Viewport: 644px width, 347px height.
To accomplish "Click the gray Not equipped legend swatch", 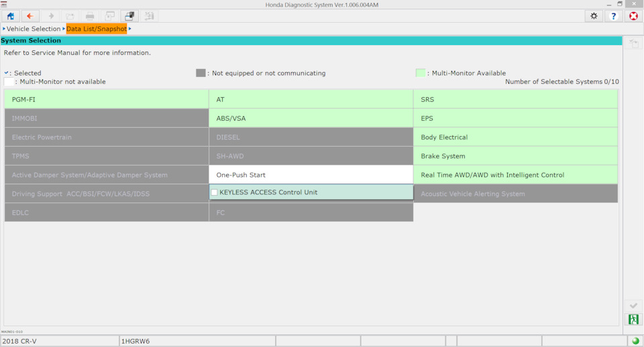I will pyautogui.click(x=201, y=73).
